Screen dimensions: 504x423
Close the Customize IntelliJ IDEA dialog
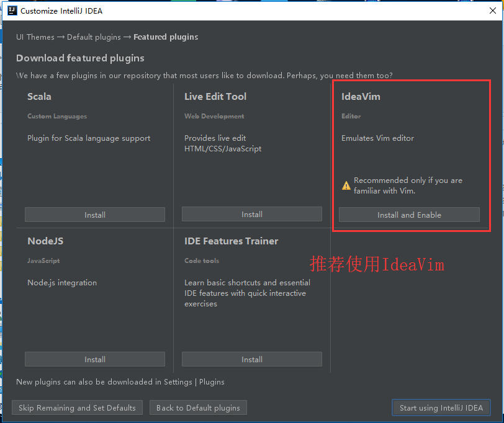pyautogui.click(x=492, y=11)
